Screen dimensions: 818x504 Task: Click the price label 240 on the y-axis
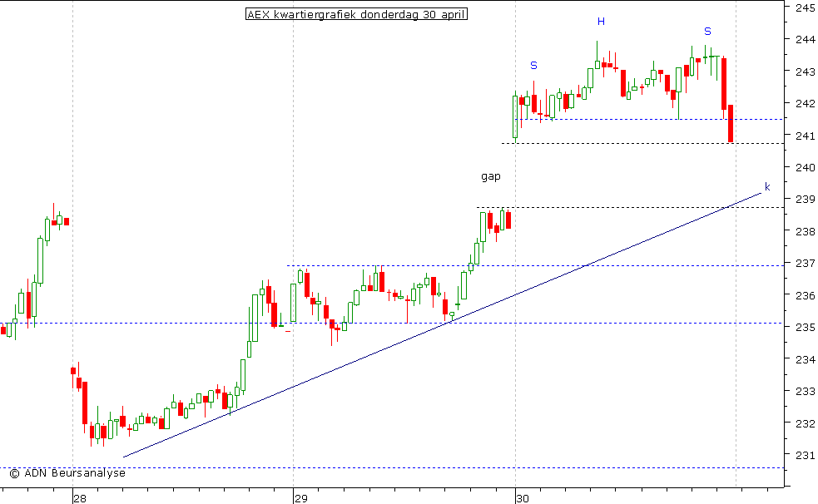(x=806, y=168)
